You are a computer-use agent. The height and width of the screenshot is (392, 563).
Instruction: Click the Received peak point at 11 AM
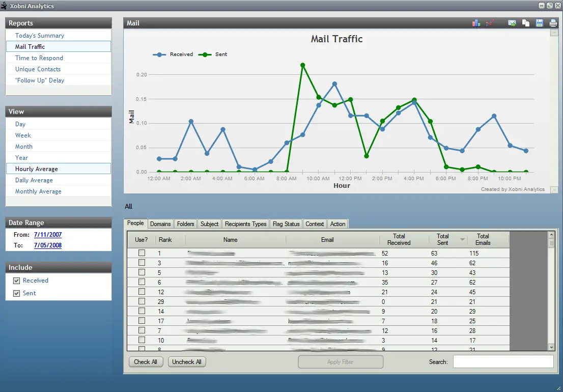334,83
